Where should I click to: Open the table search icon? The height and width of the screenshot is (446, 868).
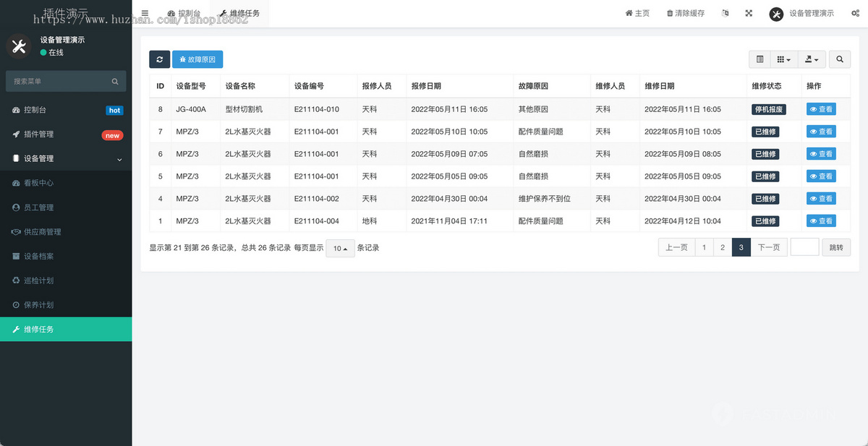click(839, 59)
